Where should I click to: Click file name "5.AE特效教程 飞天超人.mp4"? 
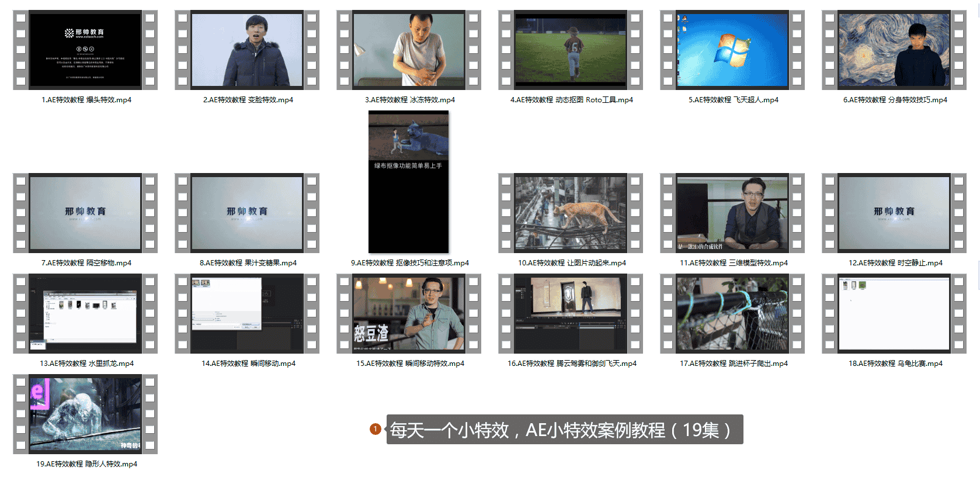pyautogui.click(x=734, y=100)
